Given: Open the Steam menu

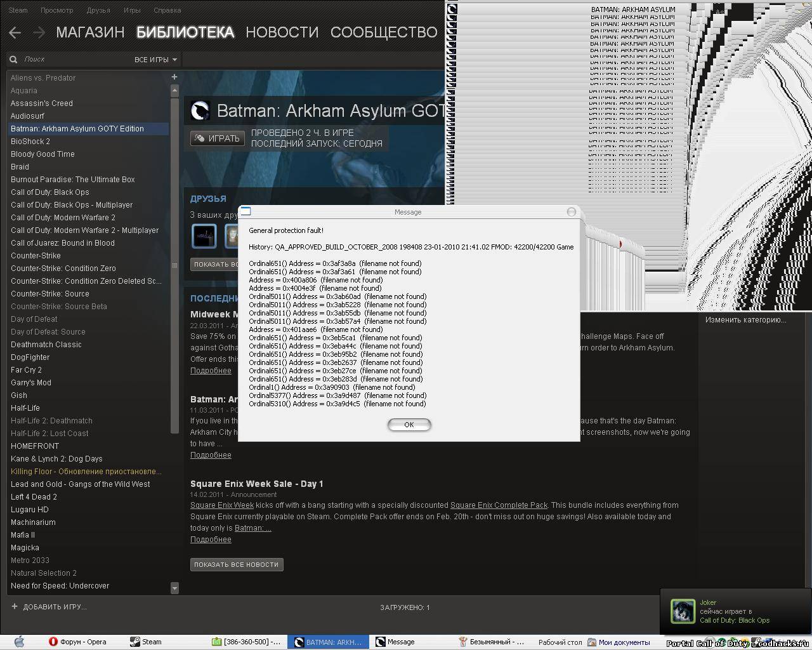Looking at the screenshot, I should click(18, 10).
